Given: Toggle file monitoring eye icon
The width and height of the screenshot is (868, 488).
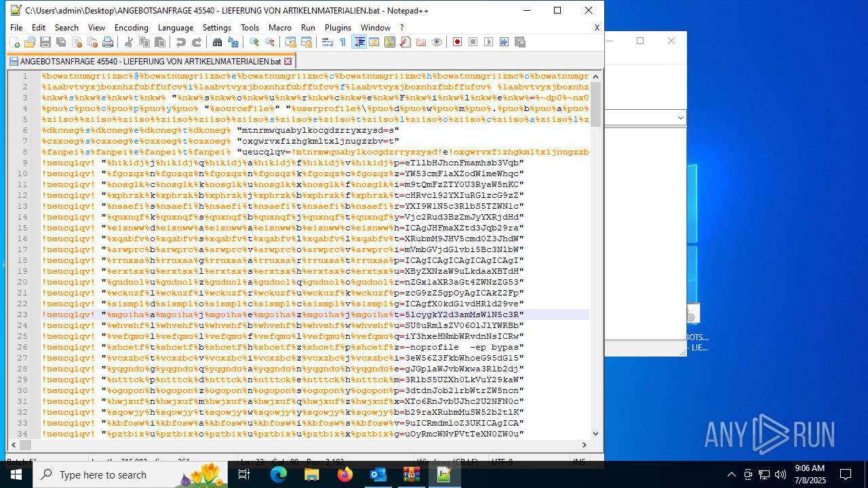Looking at the screenshot, I should [437, 42].
